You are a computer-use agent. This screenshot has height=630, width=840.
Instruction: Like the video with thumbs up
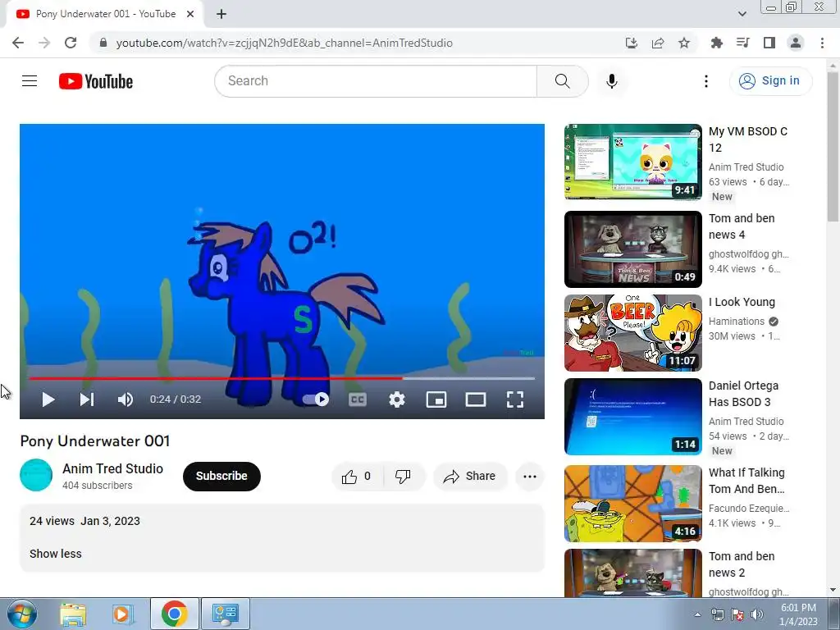click(x=358, y=477)
